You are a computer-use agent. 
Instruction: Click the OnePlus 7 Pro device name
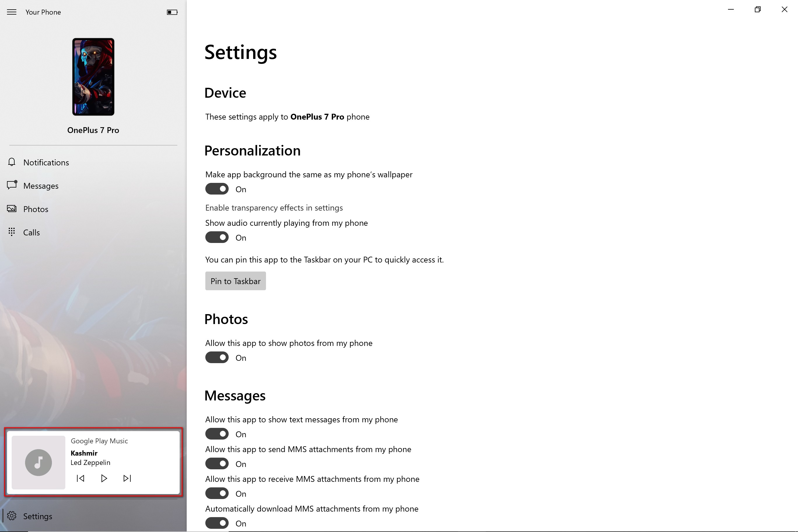point(93,130)
